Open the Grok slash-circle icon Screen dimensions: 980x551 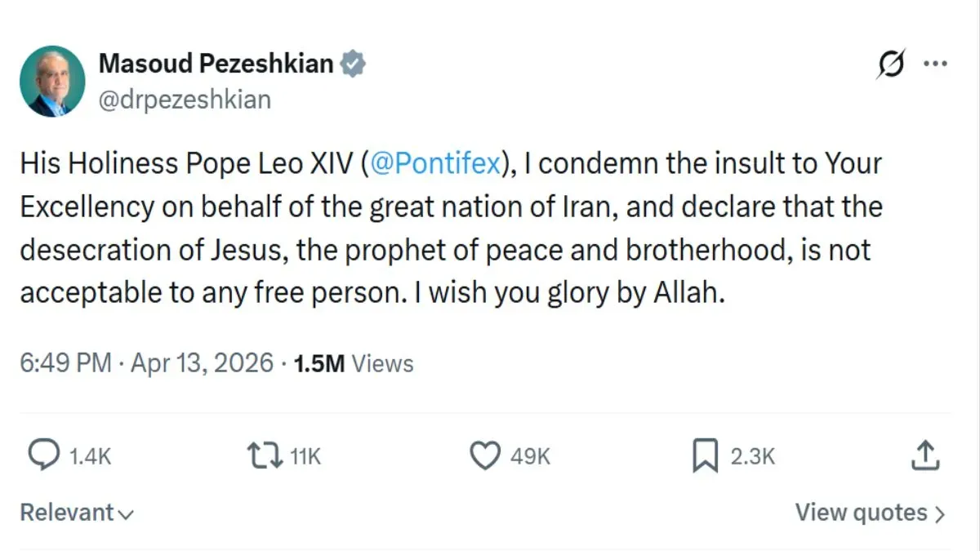click(890, 64)
